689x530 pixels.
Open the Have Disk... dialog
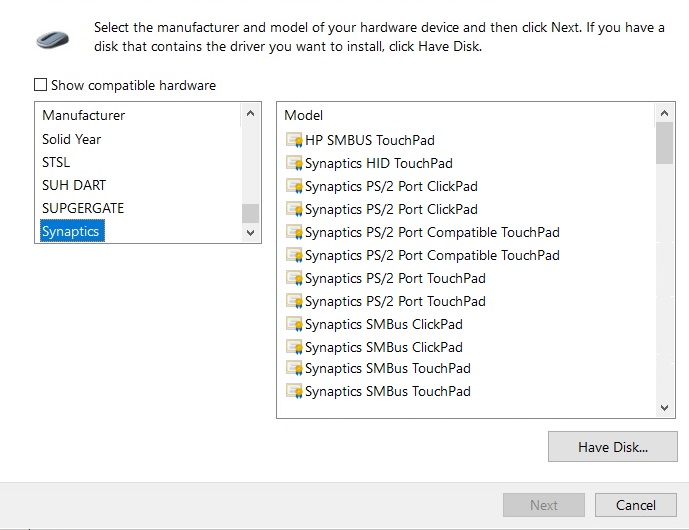[612, 447]
